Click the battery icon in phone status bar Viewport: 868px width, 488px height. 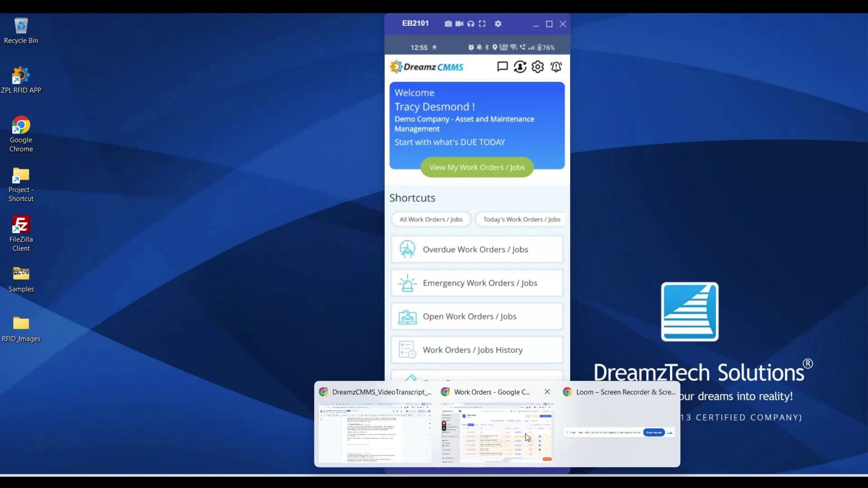tap(540, 47)
